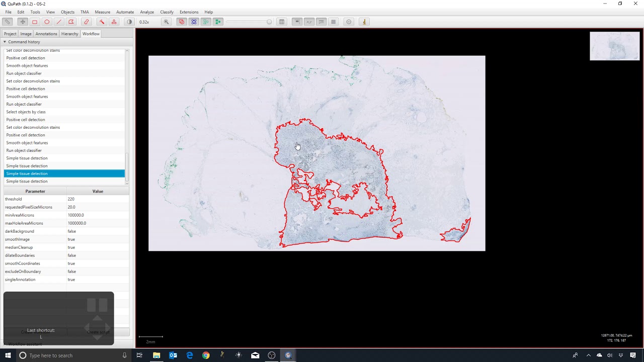This screenshot has width=644, height=362.
Task: Open the File menu
Action: 9,12
